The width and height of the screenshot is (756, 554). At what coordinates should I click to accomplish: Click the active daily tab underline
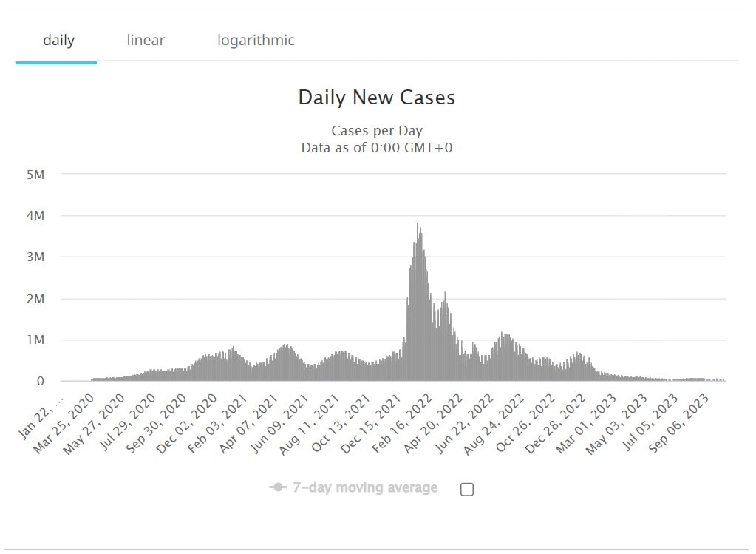tap(55, 64)
